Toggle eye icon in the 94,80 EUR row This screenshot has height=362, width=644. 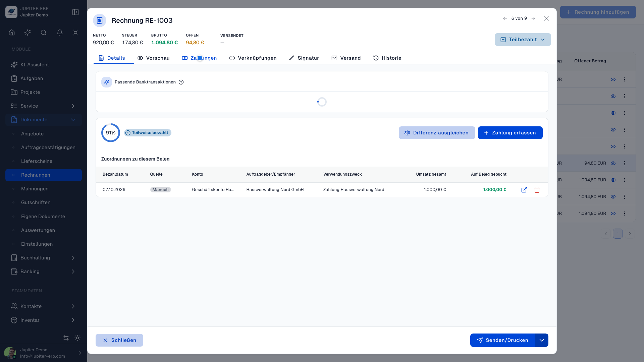(x=613, y=163)
